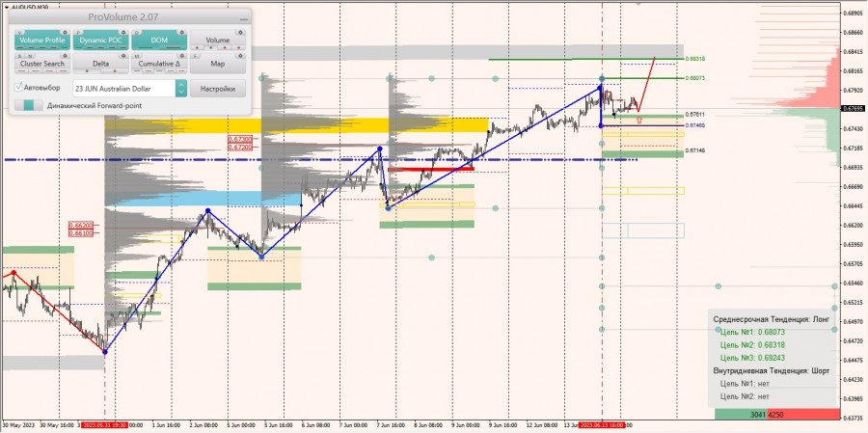This screenshot has height=433, width=868.
Task: Click the contract selector stepper arrows
Action: pyautogui.click(x=181, y=89)
